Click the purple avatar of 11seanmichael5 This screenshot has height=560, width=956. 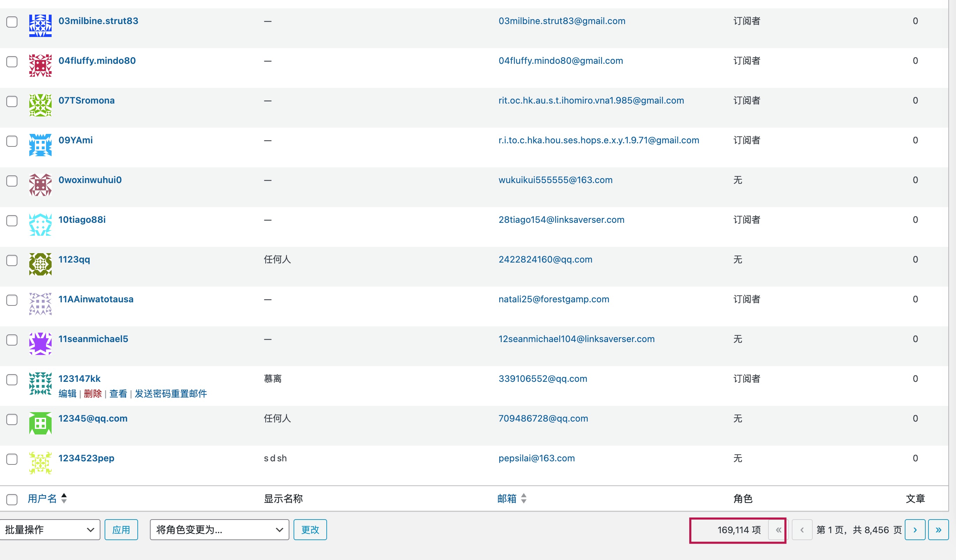[x=40, y=343]
